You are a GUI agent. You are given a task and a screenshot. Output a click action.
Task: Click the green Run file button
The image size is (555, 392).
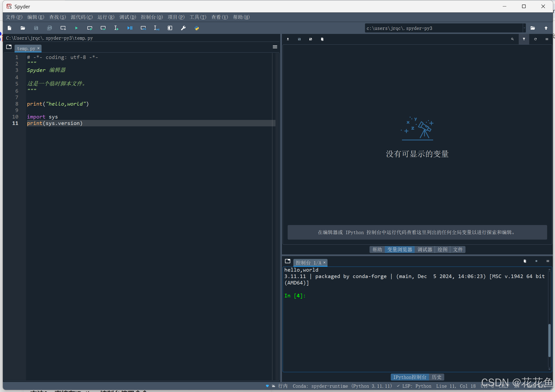click(x=76, y=28)
